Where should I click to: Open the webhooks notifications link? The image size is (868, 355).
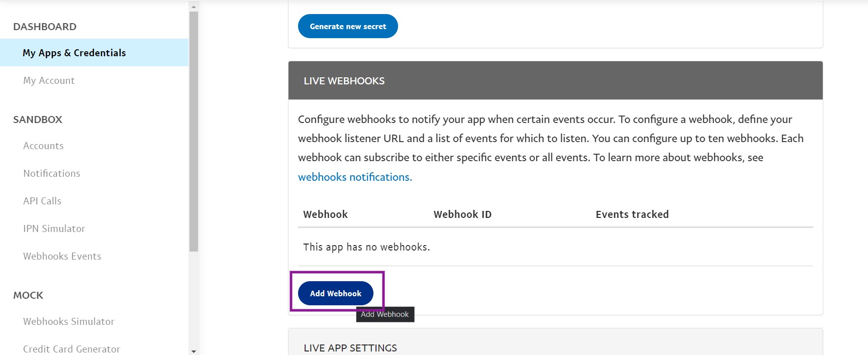[355, 177]
